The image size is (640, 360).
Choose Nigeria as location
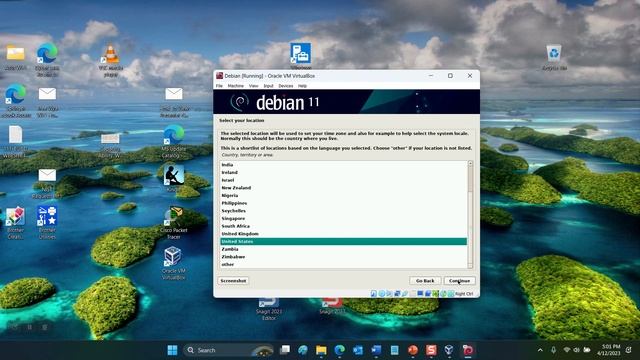click(x=343, y=196)
